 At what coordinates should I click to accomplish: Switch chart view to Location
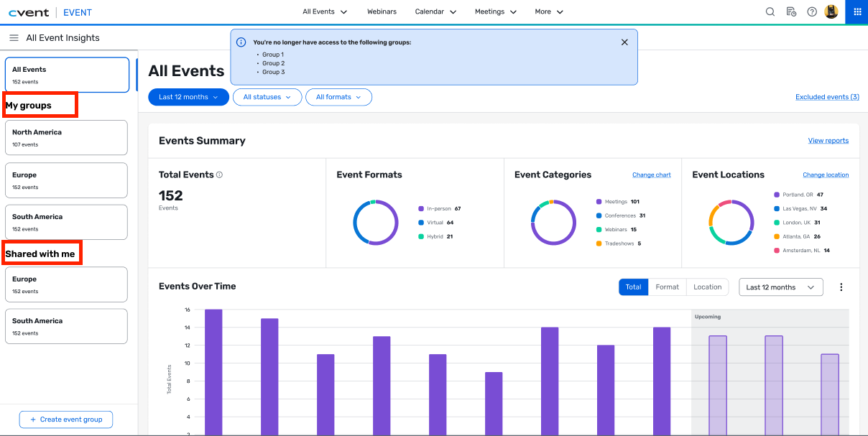point(707,287)
